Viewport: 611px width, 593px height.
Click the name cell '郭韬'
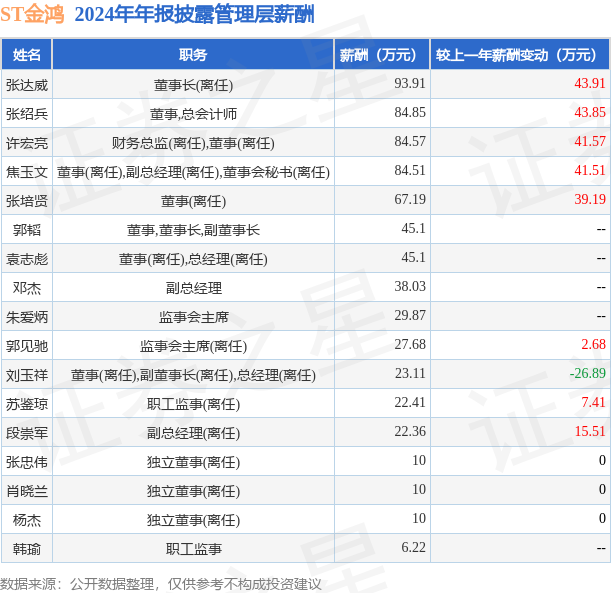(26, 230)
